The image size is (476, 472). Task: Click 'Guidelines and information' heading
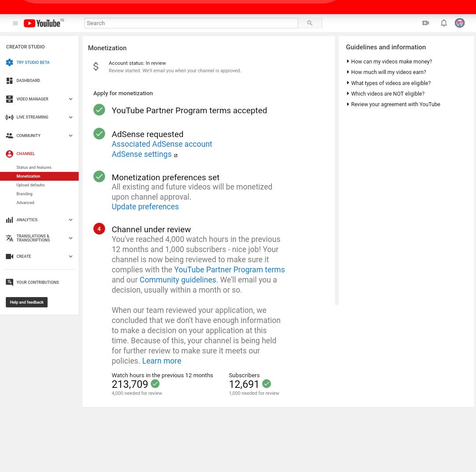tap(386, 47)
